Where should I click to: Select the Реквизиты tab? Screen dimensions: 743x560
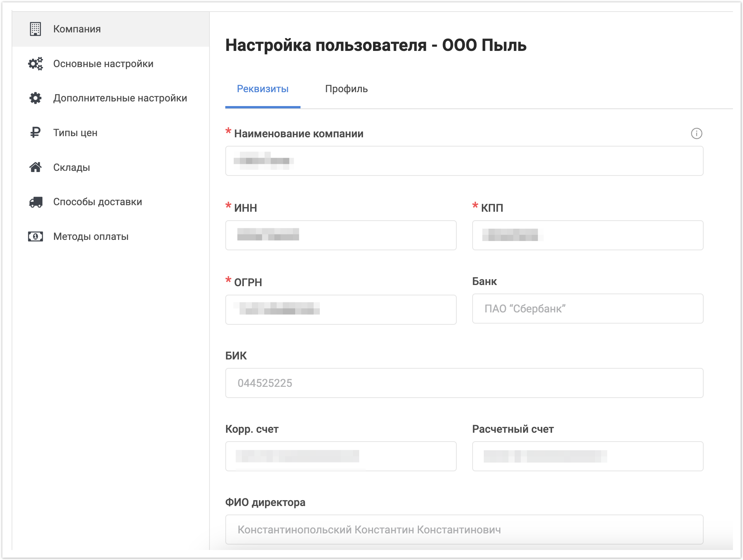click(x=262, y=89)
